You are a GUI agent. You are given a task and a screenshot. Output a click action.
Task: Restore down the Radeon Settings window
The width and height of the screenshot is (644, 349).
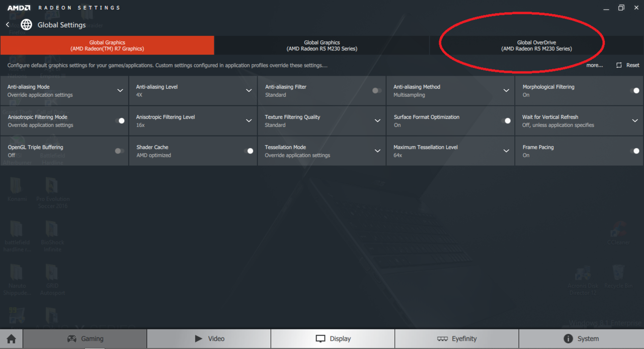click(x=621, y=8)
